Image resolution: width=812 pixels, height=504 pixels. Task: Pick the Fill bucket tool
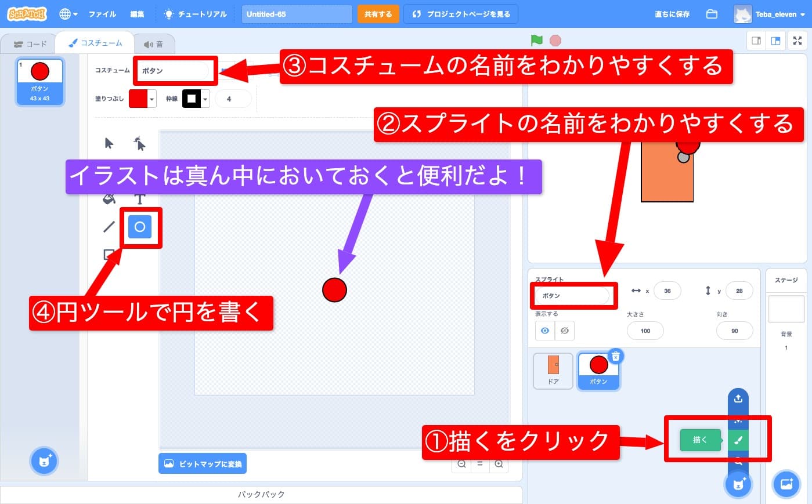pos(108,198)
